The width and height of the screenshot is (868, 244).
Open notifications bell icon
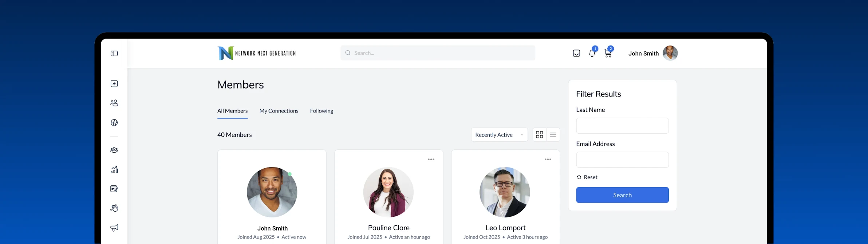(592, 54)
